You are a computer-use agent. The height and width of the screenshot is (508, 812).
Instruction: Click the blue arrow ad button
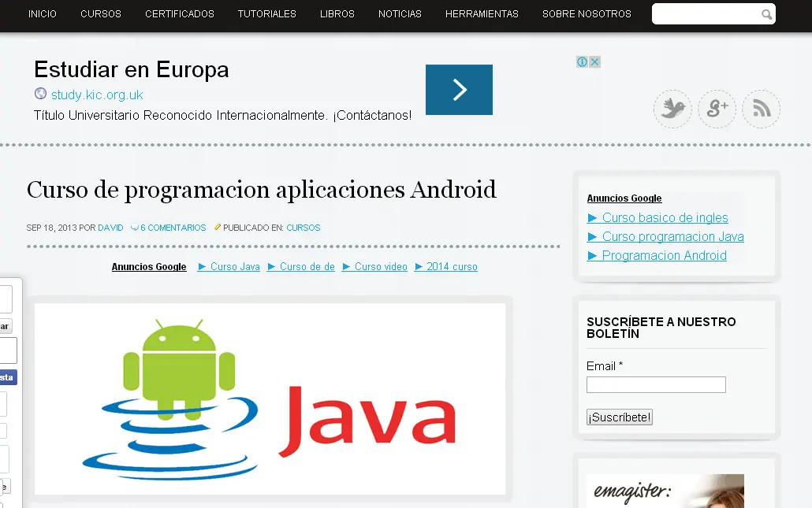[459, 90]
